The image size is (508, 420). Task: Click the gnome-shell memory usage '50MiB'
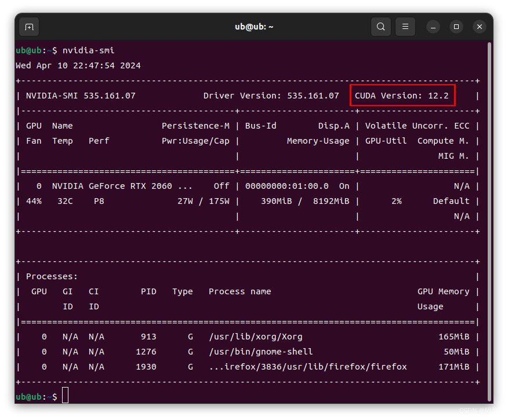(x=456, y=352)
